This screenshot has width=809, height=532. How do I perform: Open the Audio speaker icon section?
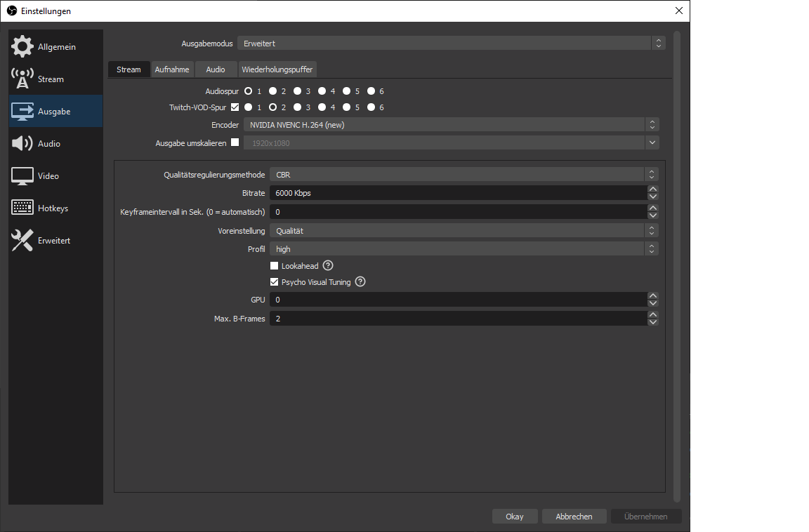tap(22, 143)
